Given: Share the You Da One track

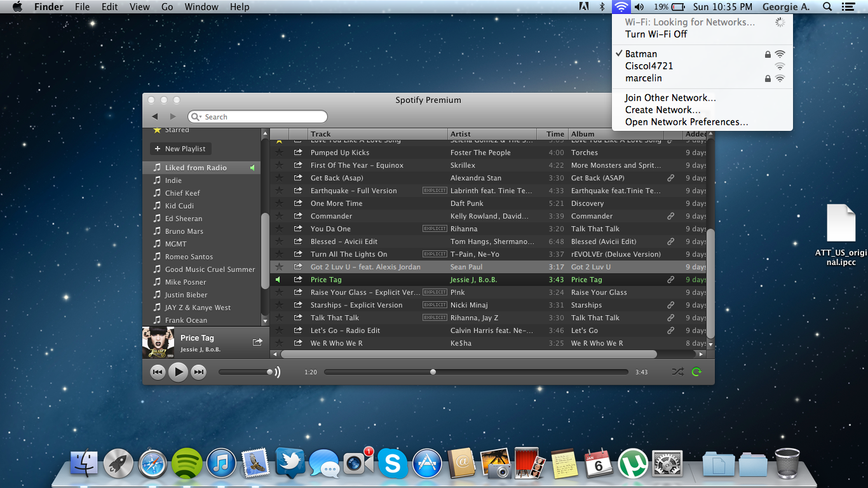Looking at the screenshot, I should pos(298,229).
